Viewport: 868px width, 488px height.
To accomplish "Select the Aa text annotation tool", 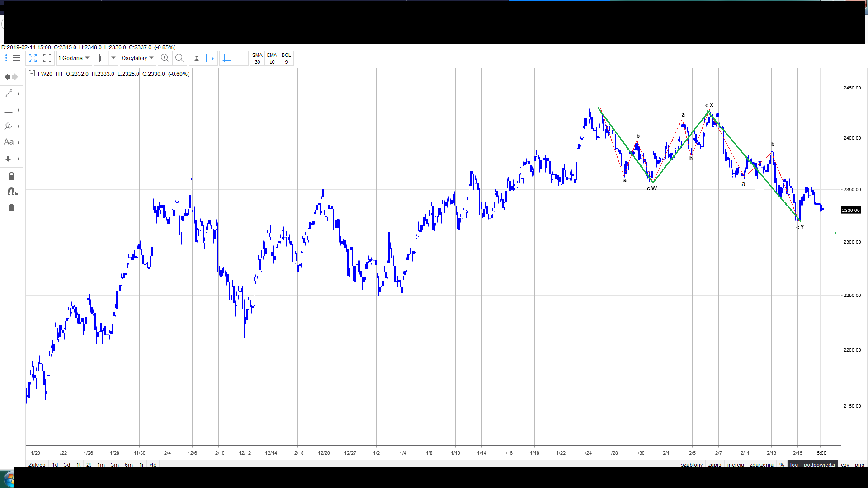I will 9,142.
